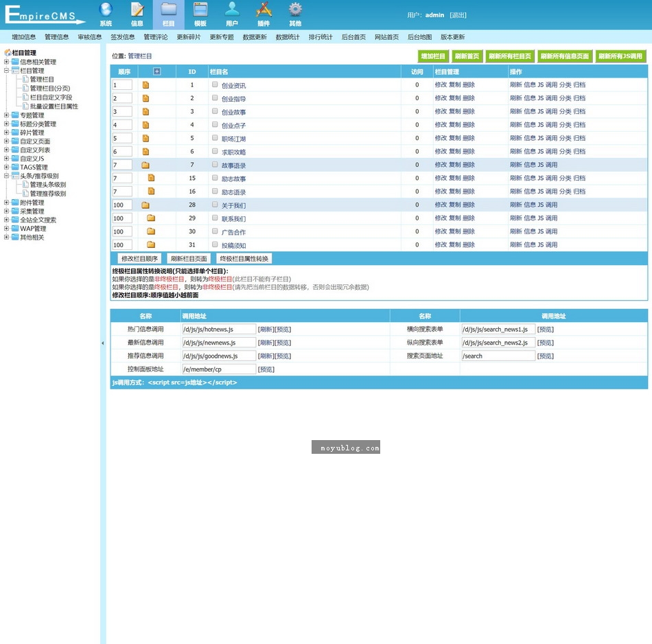652x644 pixels.
Task: Click the 刷新所有信息页面 button
Action: (565, 56)
